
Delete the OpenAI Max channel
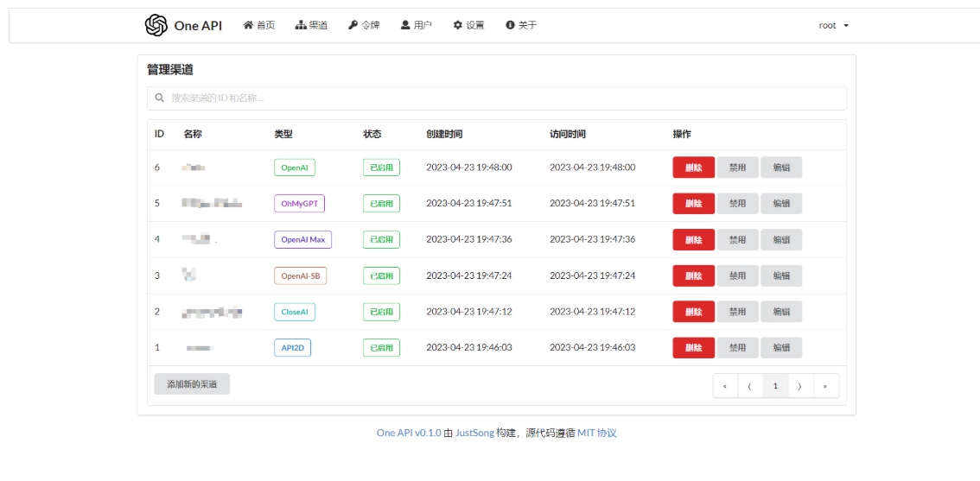point(694,239)
